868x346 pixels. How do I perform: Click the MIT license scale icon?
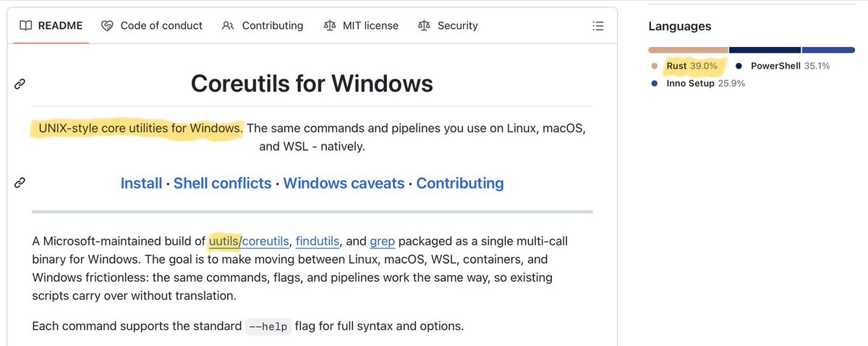pos(330,25)
